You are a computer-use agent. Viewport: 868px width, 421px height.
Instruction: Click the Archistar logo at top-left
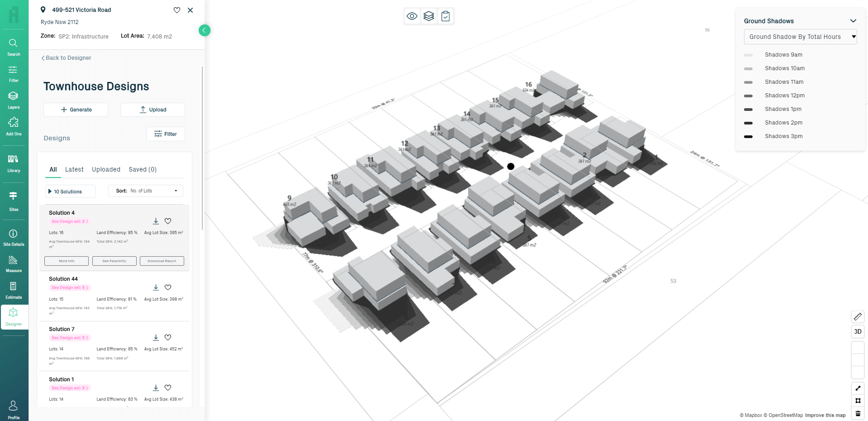click(x=14, y=15)
